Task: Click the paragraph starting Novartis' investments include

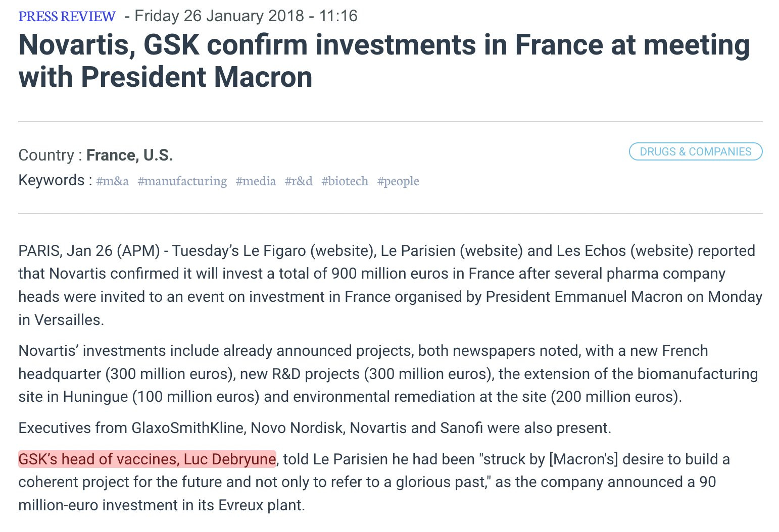Action: coord(388,374)
